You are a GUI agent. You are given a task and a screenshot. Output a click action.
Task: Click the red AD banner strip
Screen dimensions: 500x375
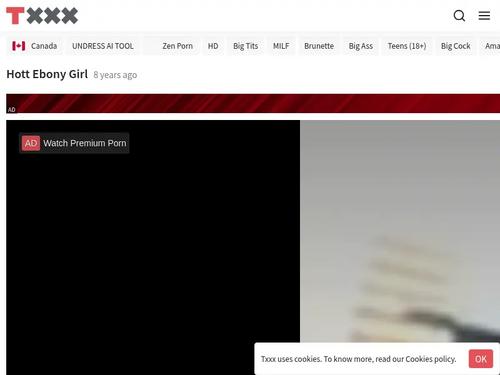click(253, 104)
